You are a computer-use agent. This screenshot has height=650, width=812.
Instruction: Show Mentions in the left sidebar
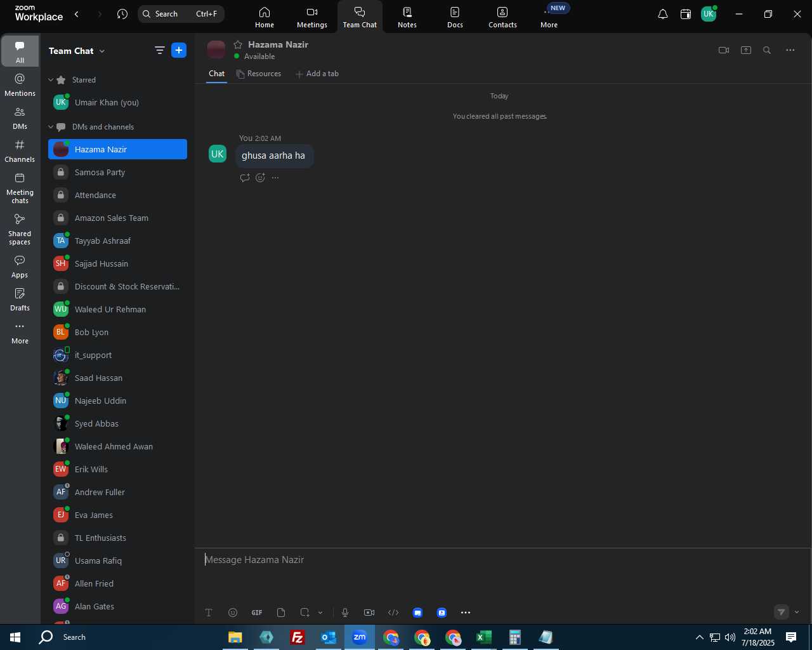pyautogui.click(x=20, y=85)
